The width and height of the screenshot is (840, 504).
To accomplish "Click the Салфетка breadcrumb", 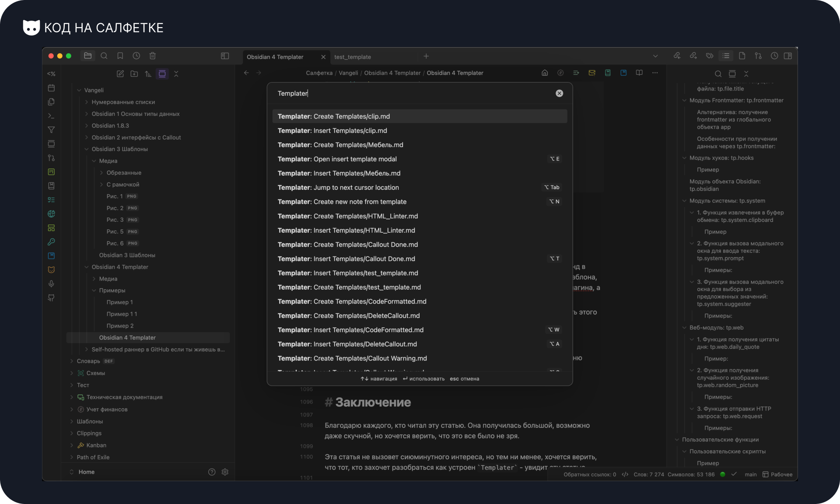I will [x=319, y=73].
